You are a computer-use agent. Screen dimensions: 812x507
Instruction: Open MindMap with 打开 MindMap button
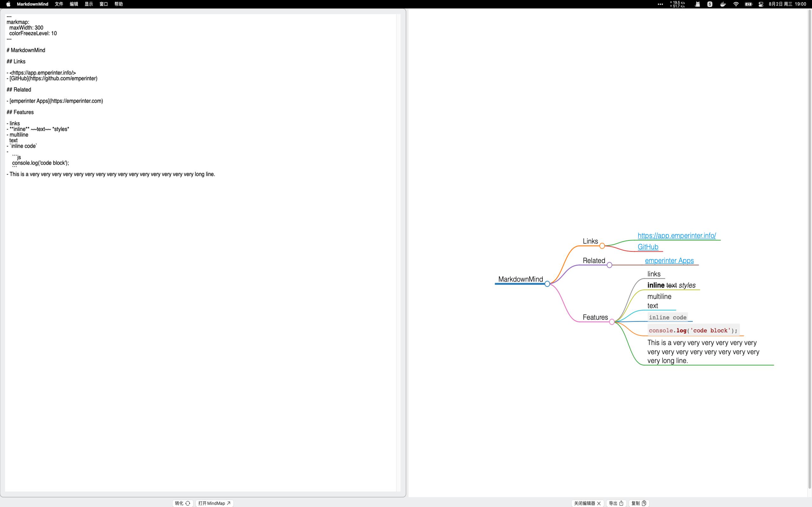214,503
